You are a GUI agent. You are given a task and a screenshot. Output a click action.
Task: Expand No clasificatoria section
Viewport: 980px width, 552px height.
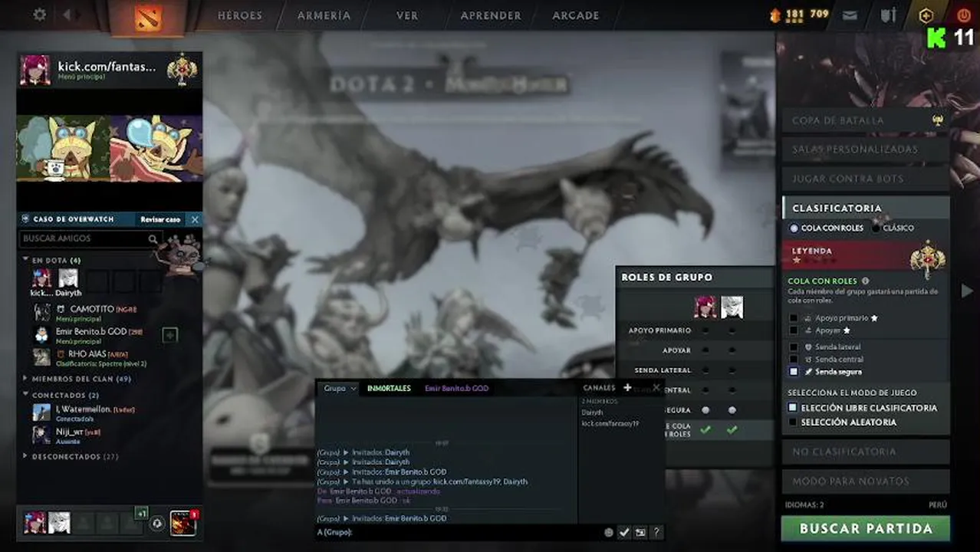point(866,452)
